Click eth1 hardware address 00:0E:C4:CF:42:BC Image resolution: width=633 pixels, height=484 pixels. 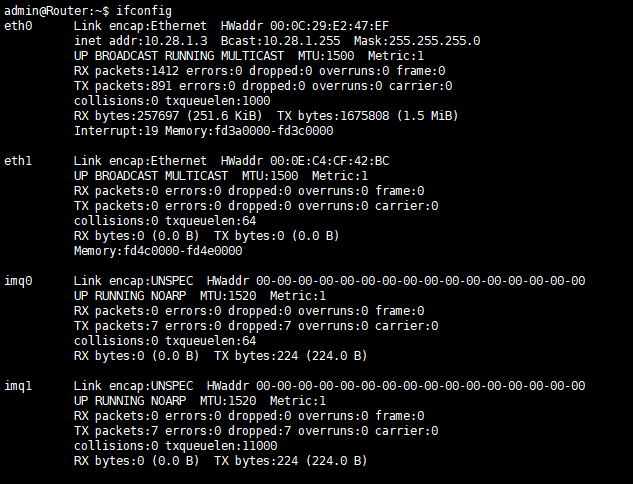point(329,161)
